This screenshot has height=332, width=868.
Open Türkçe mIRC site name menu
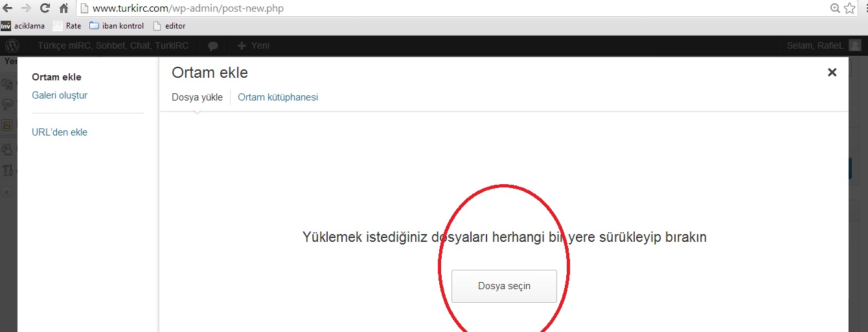114,46
